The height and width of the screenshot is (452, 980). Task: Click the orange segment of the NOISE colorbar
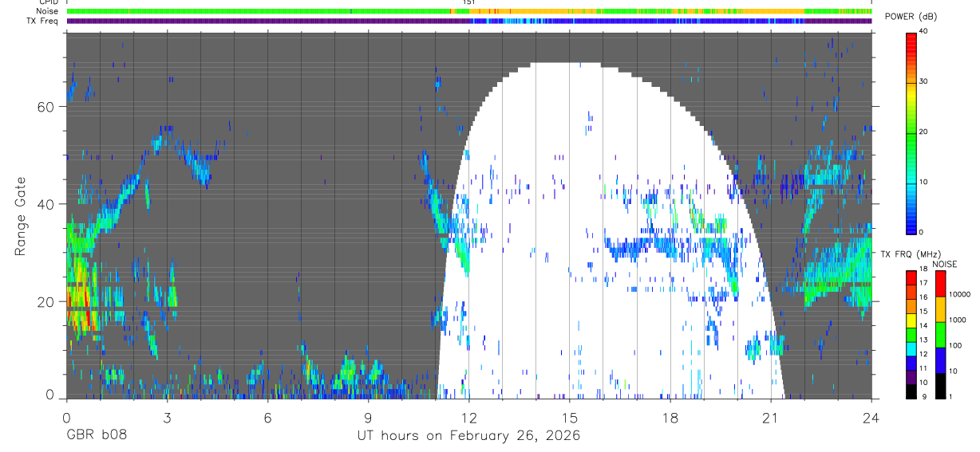940,309
